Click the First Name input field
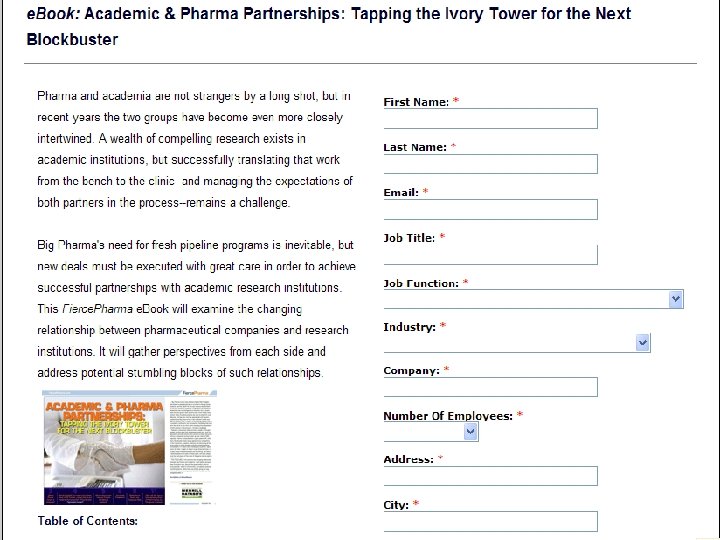 pos(490,119)
